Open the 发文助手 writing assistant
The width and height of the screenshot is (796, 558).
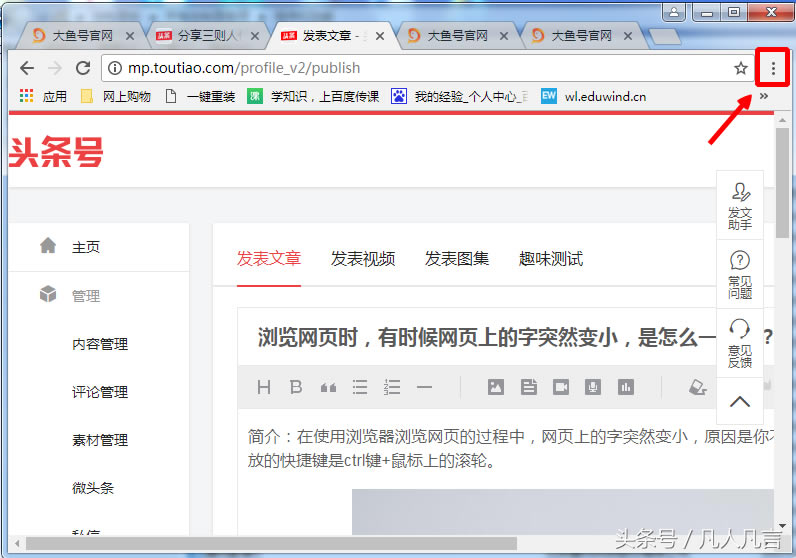tap(740, 204)
